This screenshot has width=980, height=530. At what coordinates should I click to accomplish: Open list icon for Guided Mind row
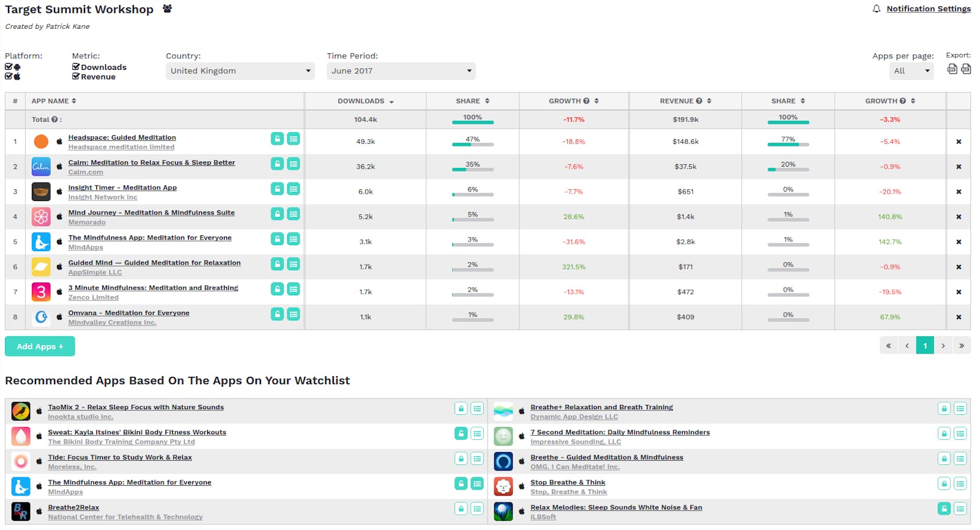pyautogui.click(x=293, y=265)
